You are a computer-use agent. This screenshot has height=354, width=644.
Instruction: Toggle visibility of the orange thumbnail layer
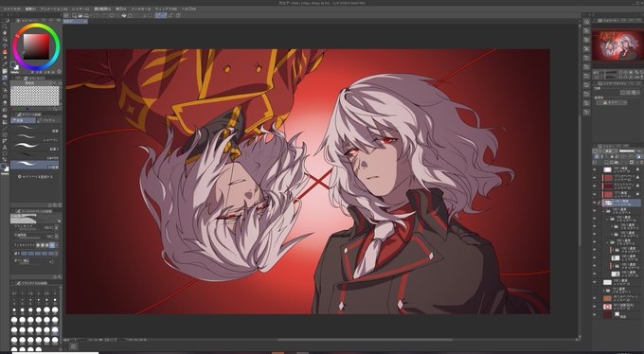pos(595,298)
